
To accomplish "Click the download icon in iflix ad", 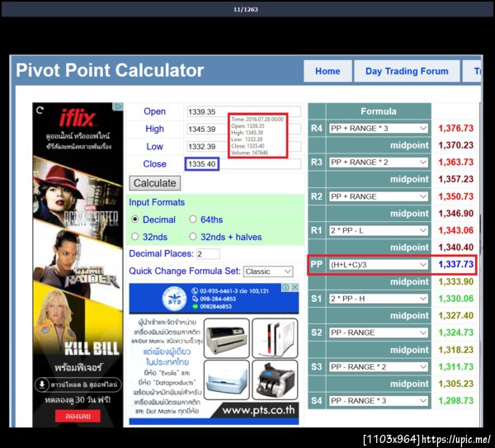I will [x=42, y=384].
